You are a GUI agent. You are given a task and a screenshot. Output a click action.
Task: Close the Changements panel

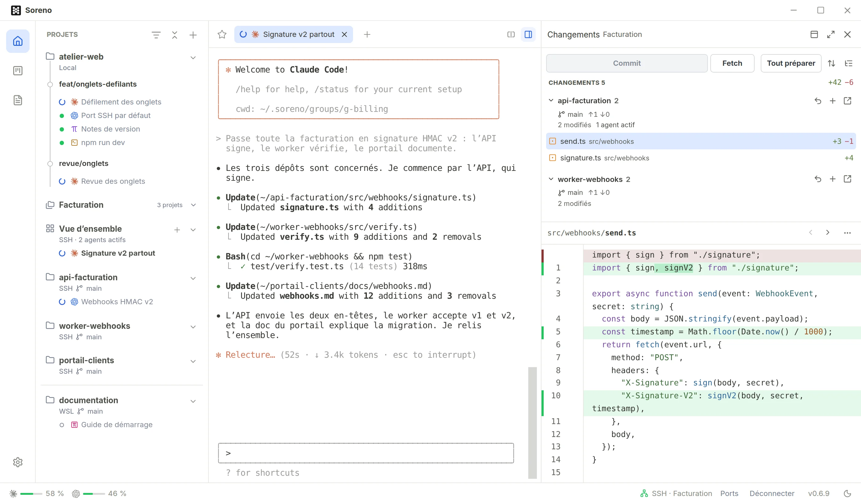847,34
